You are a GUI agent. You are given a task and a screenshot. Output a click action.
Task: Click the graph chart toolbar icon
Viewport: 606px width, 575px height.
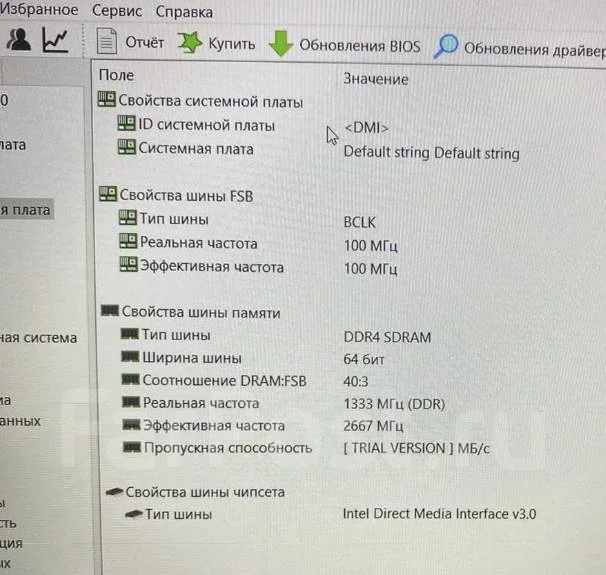click(x=55, y=40)
